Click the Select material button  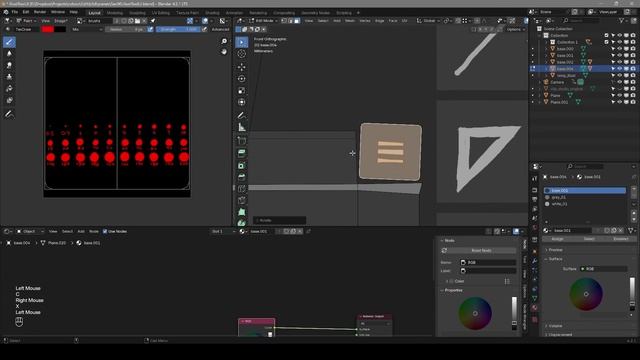(x=589, y=239)
